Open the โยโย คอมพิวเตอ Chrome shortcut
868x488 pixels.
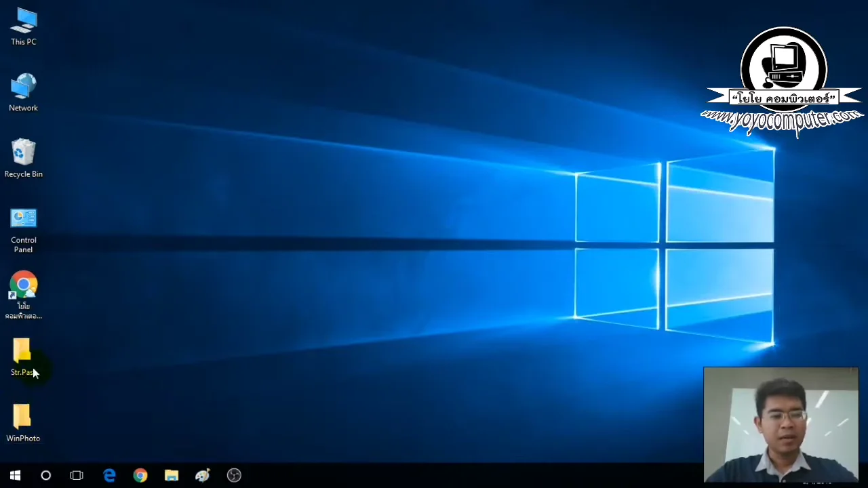point(23,285)
